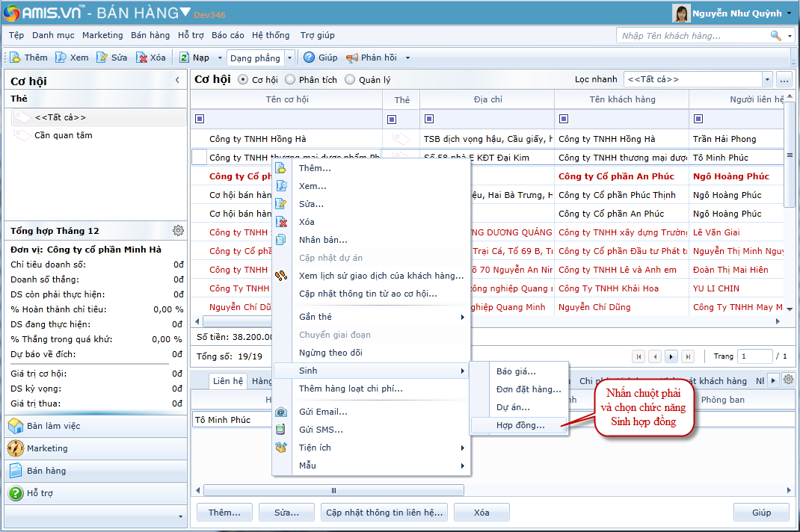The height and width of the screenshot is (532, 800).
Task: Click the search magnifier icon
Action: (x=776, y=35)
